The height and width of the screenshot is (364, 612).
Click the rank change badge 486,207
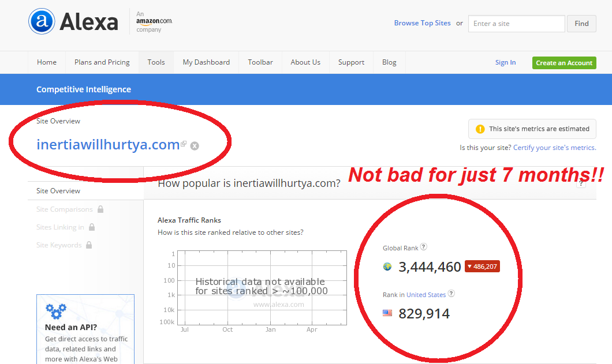coord(483,267)
